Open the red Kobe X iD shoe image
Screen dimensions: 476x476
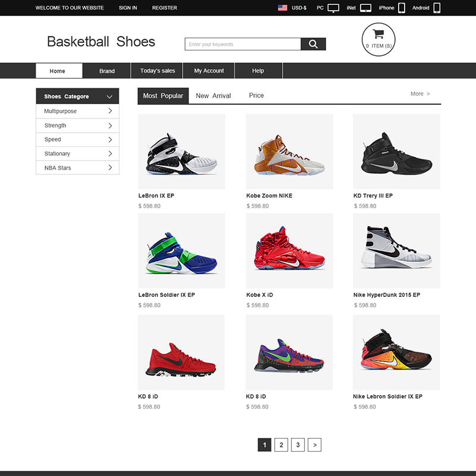(289, 251)
